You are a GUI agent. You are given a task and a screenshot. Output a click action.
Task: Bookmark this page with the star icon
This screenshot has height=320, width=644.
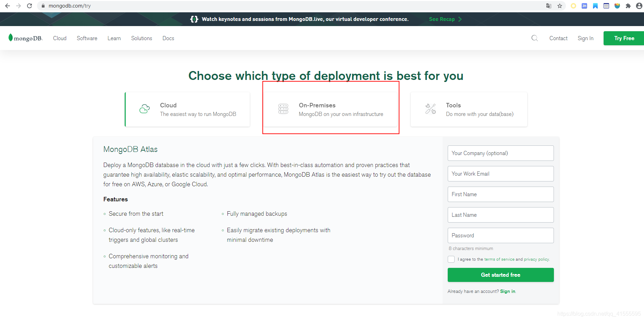(560, 6)
